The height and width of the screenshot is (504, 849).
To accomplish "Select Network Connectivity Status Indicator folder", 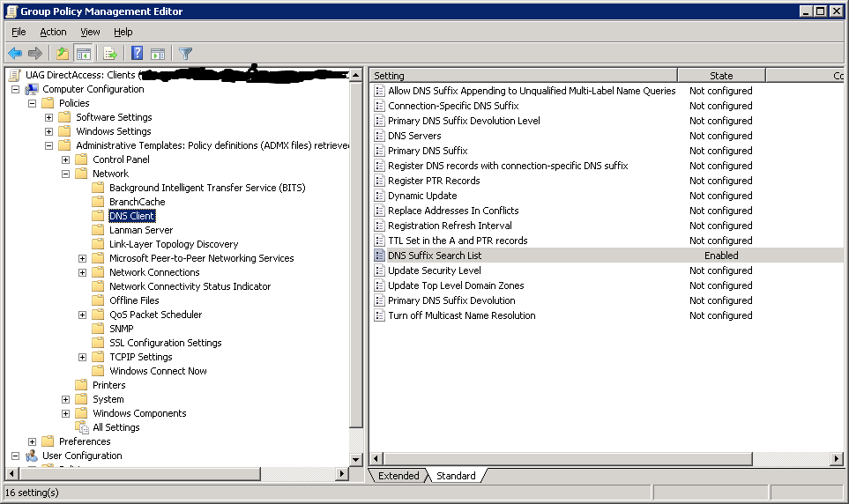I will pos(190,286).
